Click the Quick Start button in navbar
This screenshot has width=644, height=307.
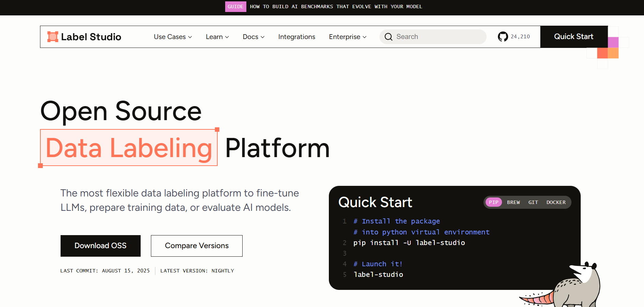pos(574,37)
